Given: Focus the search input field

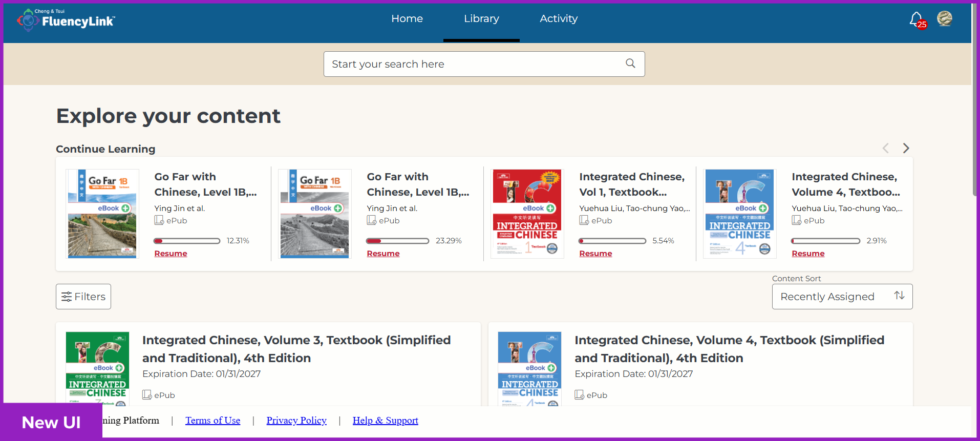Looking at the screenshot, I should pyautogui.click(x=484, y=64).
